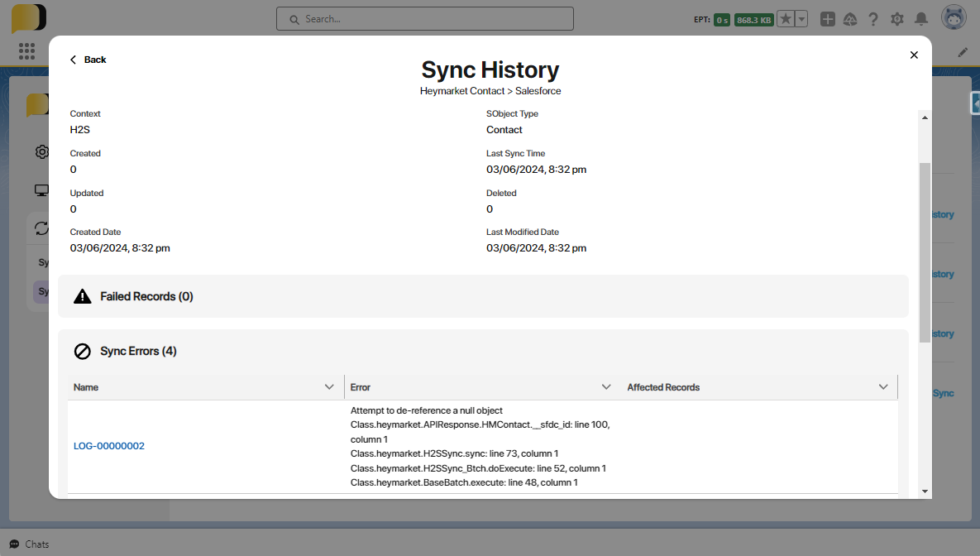Click the sync arrows icon in sidebar
Image resolution: width=980 pixels, height=556 pixels.
42,229
